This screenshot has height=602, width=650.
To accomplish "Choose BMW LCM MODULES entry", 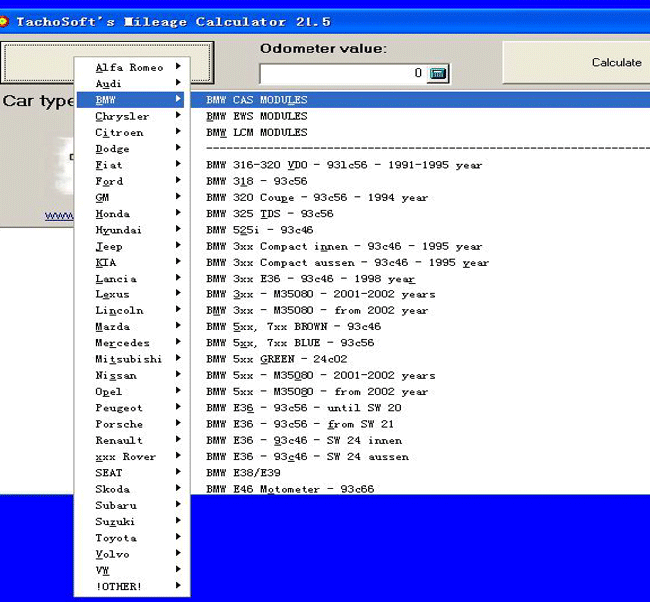I will click(420, 132).
